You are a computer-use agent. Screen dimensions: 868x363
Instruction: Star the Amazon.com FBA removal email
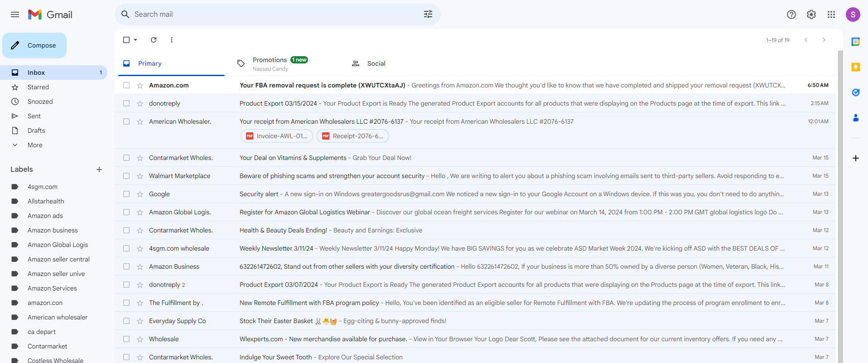pos(140,85)
